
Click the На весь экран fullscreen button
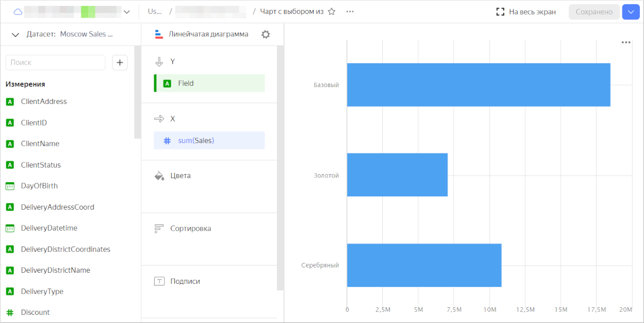pos(525,12)
